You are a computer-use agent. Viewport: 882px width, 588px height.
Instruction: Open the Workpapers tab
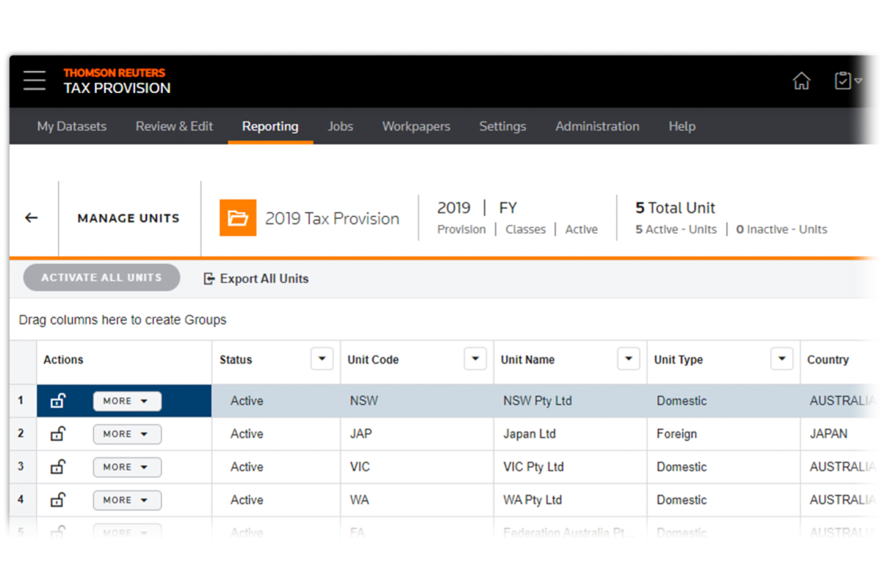pyautogui.click(x=416, y=126)
